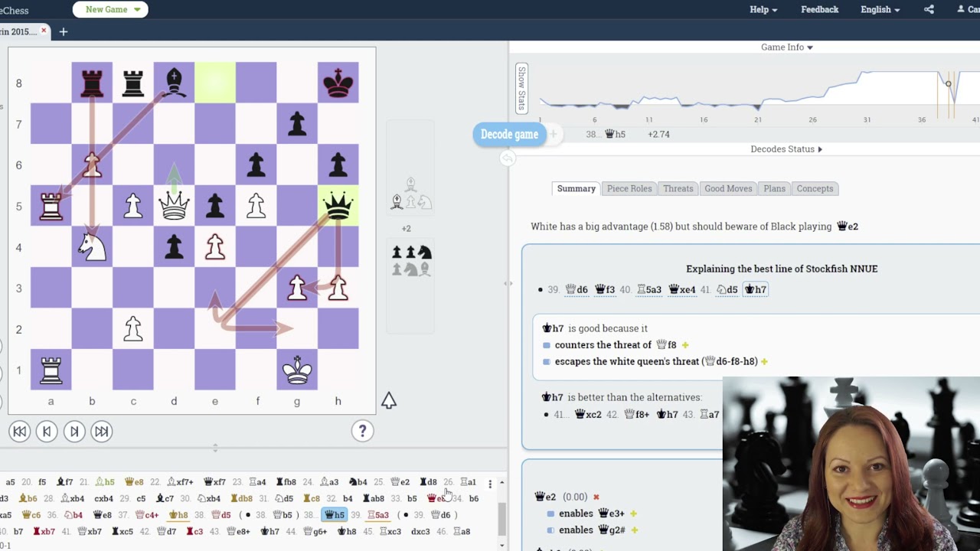Dismiss Qe2 with the red x
The image size is (980, 551).
[596, 497]
